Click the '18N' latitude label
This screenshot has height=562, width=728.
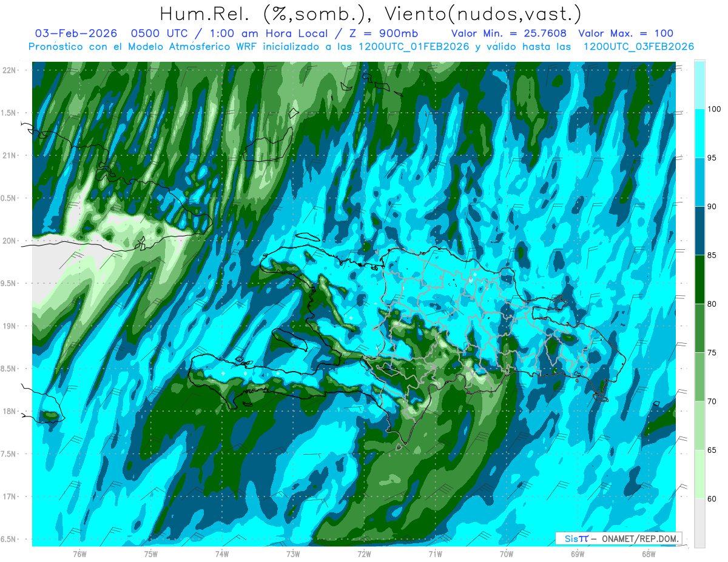[10, 412]
